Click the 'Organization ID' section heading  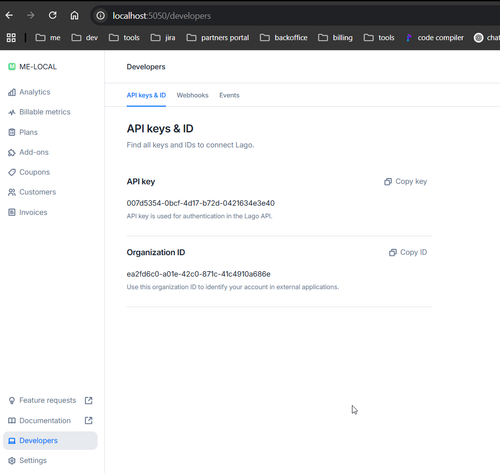pos(156,252)
